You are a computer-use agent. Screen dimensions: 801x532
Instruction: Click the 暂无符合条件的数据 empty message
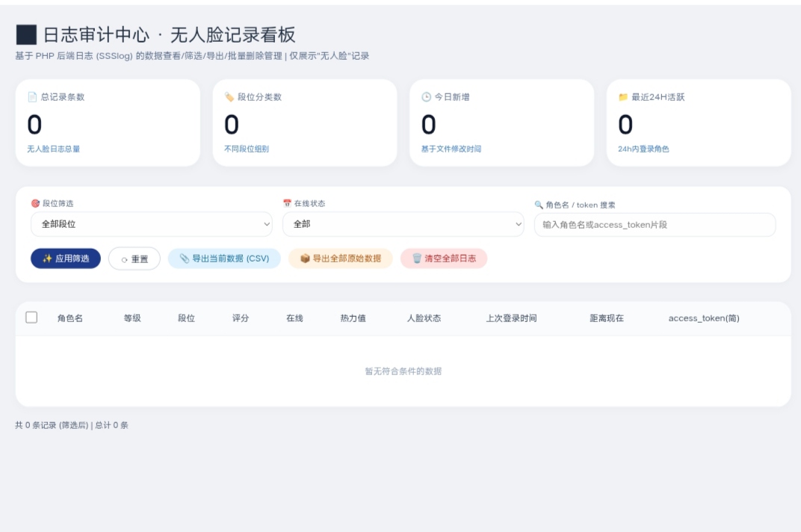tap(403, 371)
